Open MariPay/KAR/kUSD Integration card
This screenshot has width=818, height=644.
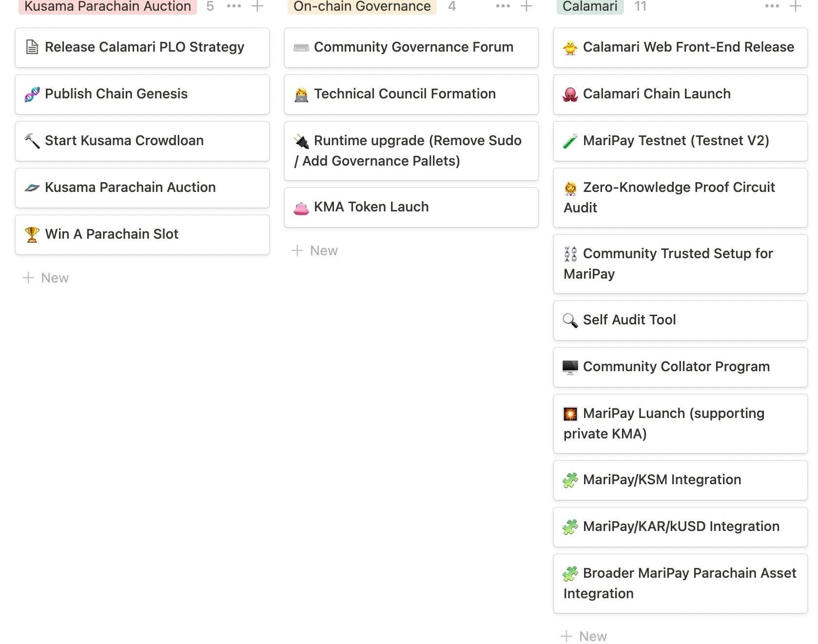681,527
